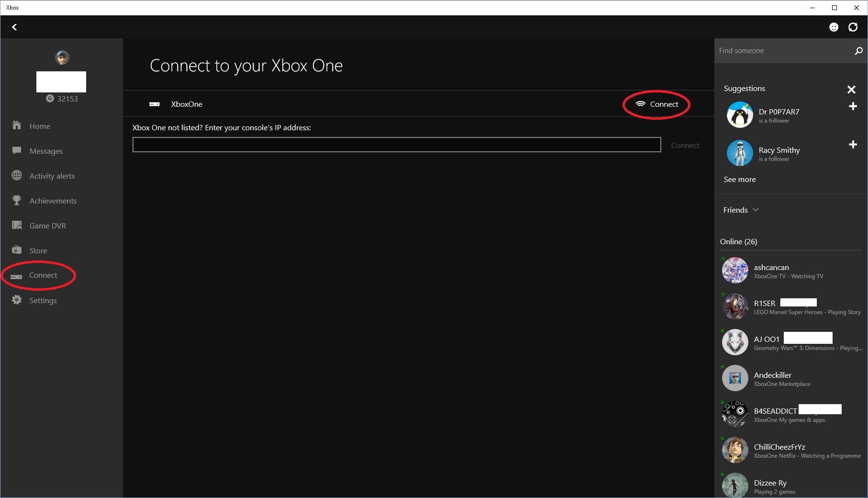This screenshot has width=868, height=498.
Task: Open friend ashcancan's name
Action: [x=771, y=267]
